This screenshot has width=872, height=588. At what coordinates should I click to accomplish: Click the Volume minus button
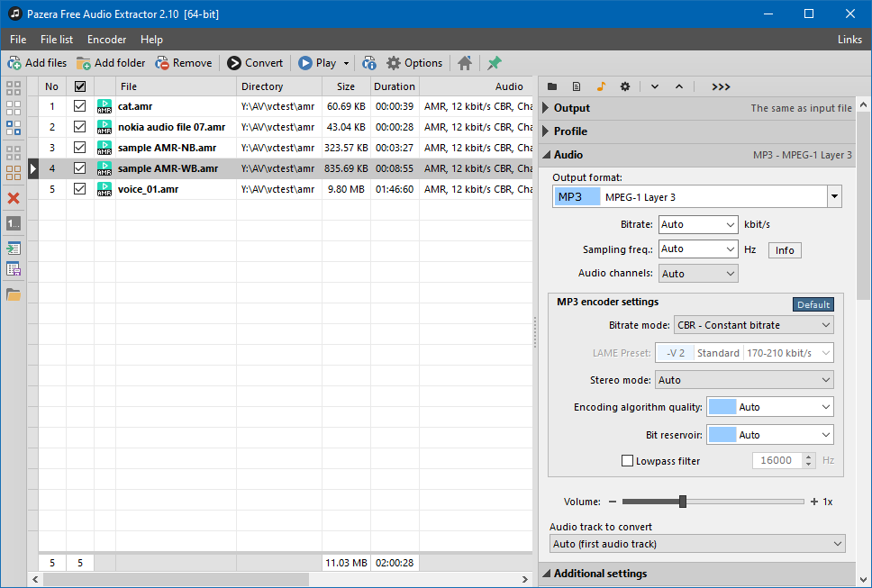pos(613,502)
